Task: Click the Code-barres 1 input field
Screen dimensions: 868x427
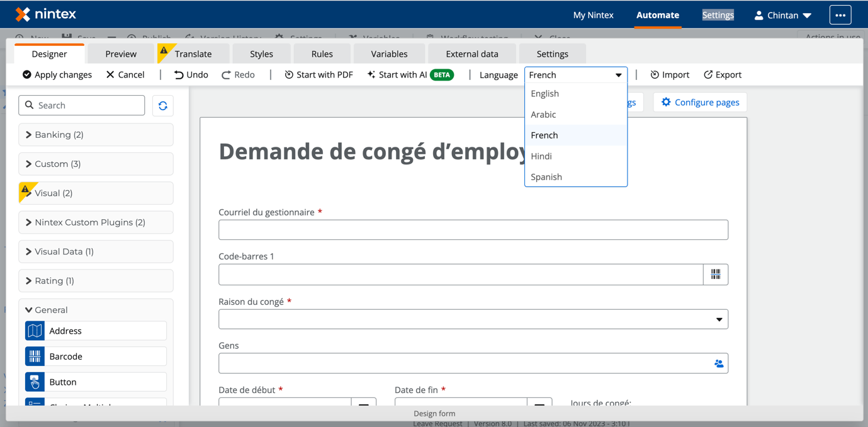Action: pyautogui.click(x=461, y=275)
